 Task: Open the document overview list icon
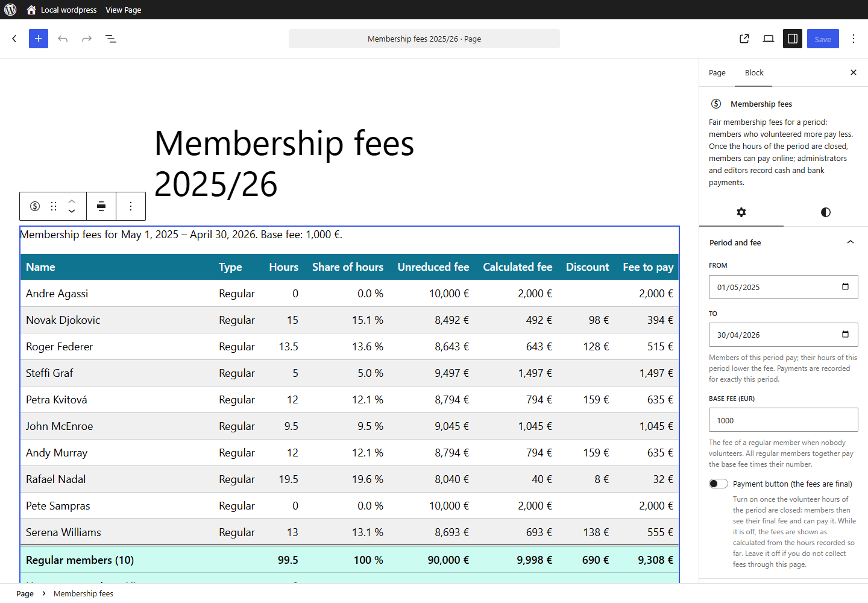tap(111, 39)
